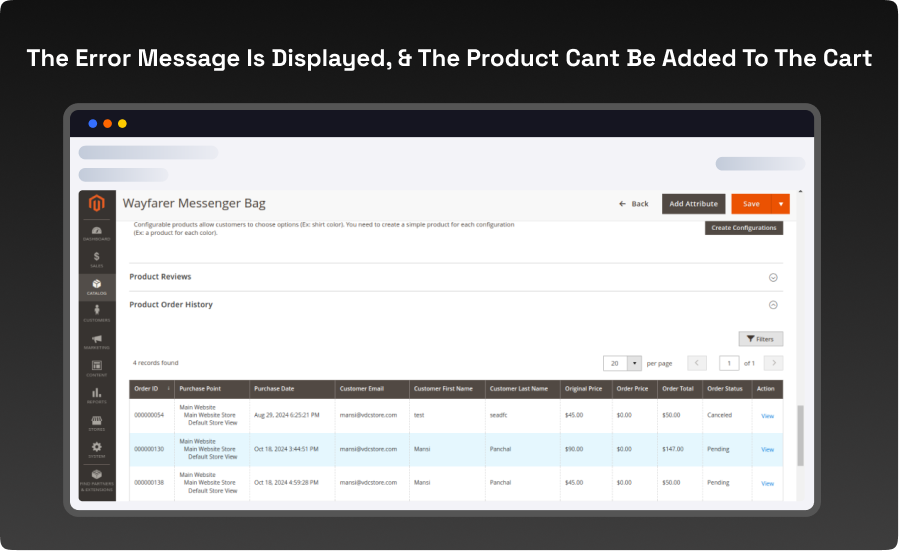The width and height of the screenshot is (899, 551).
Task: Click the Add Attribute button
Action: point(693,204)
